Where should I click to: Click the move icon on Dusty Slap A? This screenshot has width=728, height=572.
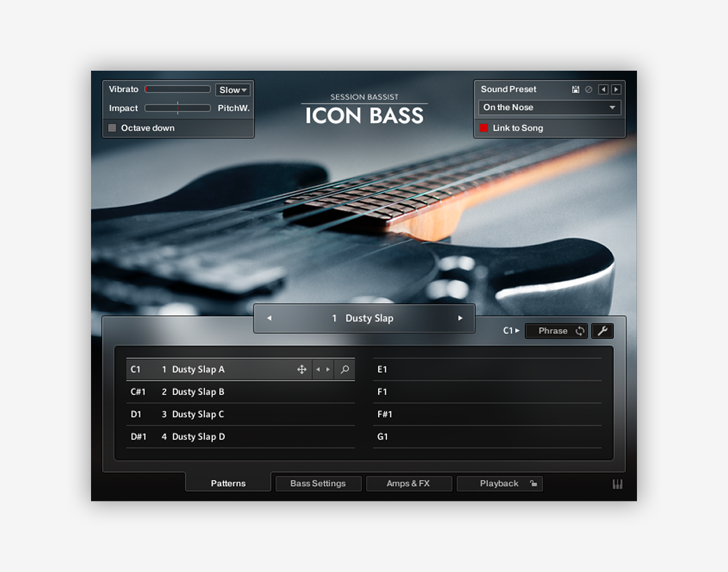pos(302,370)
